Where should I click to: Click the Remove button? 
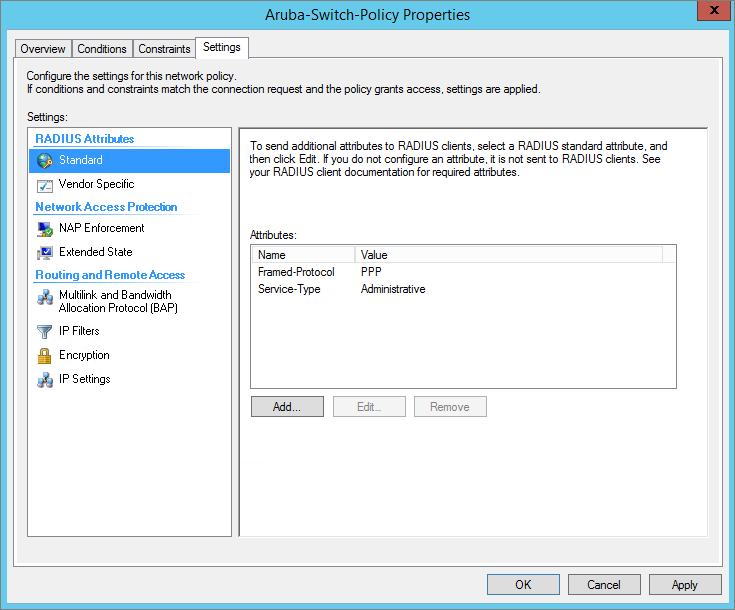pos(450,407)
